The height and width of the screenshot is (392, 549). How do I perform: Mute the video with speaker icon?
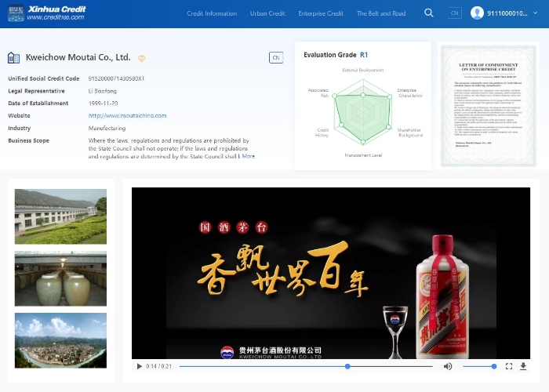[448, 366]
